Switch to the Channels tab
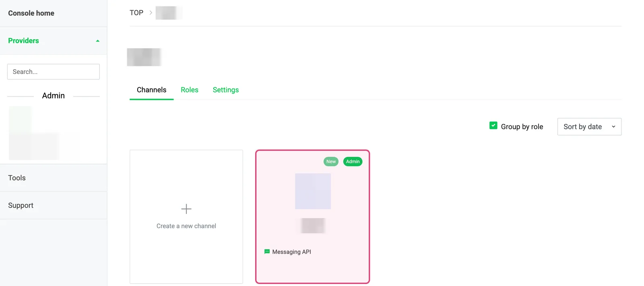This screenshot has width=644, height=286. (151, 90)
